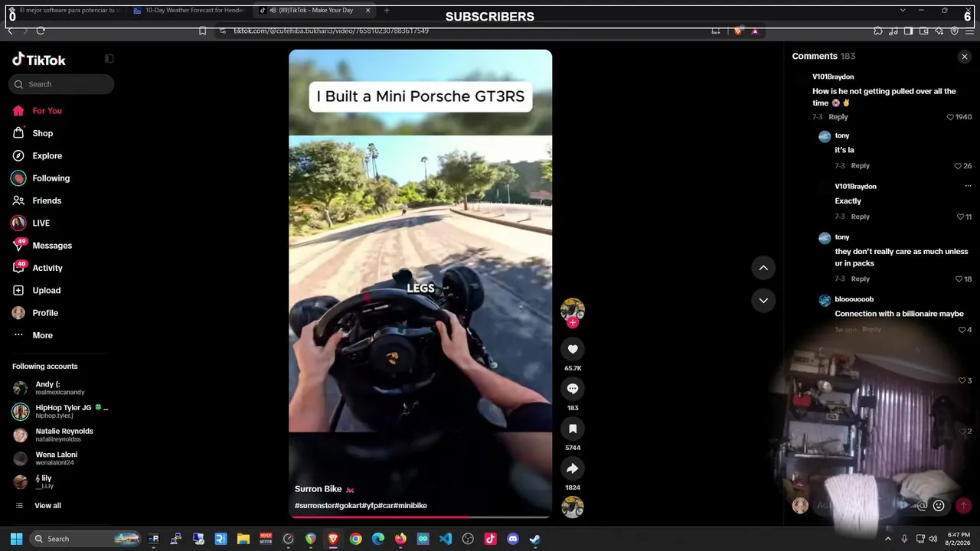The image size is (980, 551).
Task: Like V101Braydon's top comment
Action: (951, 117)
